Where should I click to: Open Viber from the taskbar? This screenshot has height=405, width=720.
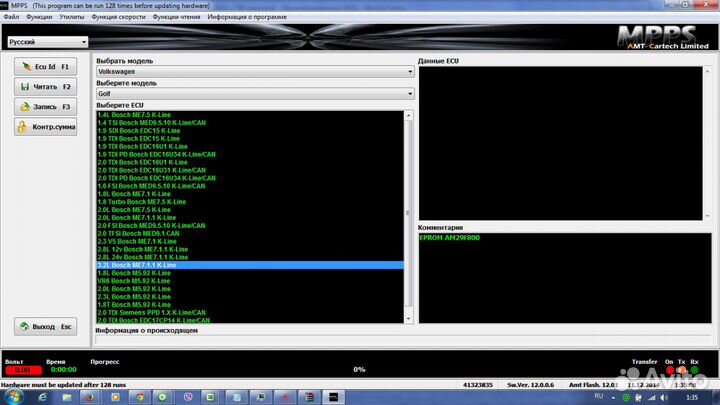point(188,397)
